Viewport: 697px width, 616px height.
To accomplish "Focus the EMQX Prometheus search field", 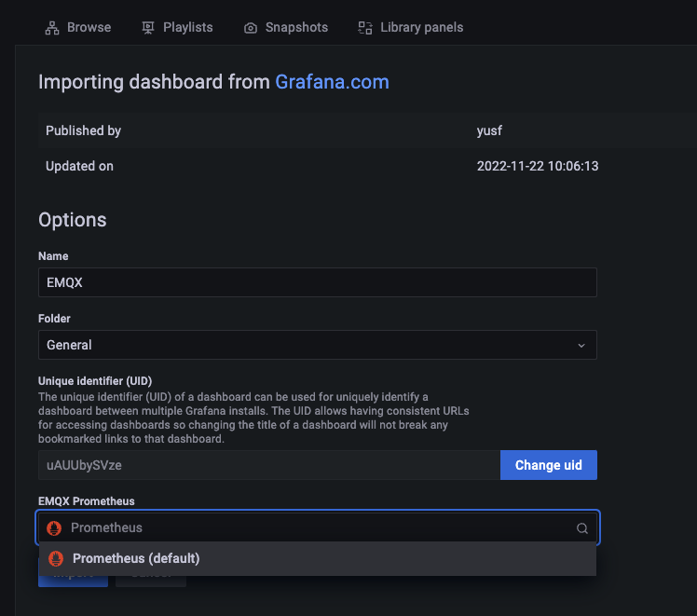I will tap(317, 527).
